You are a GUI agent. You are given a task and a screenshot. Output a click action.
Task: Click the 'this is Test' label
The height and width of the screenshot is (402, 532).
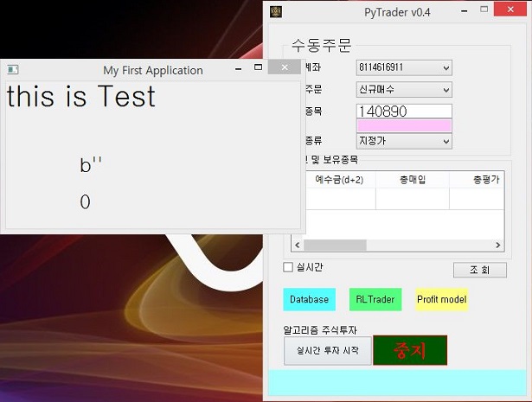tap(80, 97)
